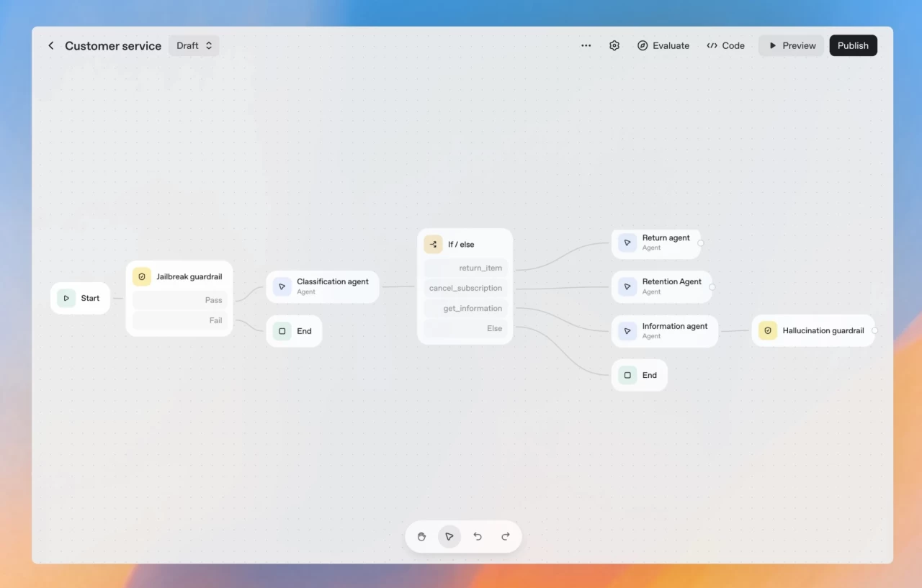922x588 pixels.
Task: Open the Draft version dropdown
Action: (193, 45)
